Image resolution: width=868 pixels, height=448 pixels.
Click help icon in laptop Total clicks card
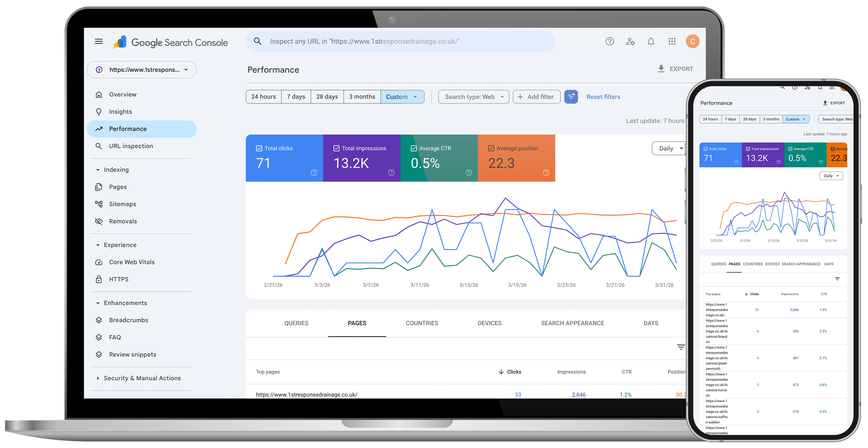[x=314, y=173]
